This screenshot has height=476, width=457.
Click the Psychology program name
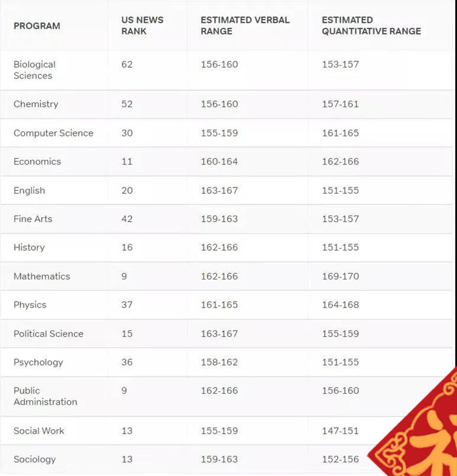(39, 362)
